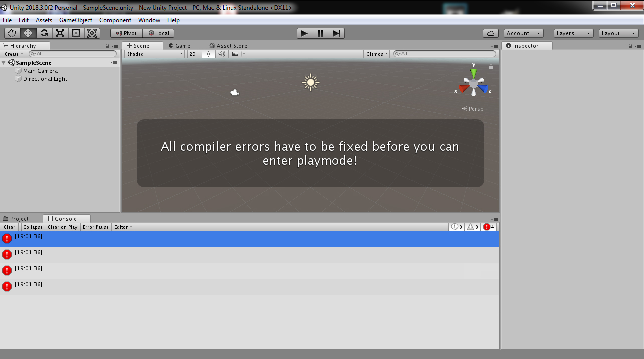The width and height of the screenshot is (644, 359).
Task: Select the Rotate tool
Action: coord(44,33)
